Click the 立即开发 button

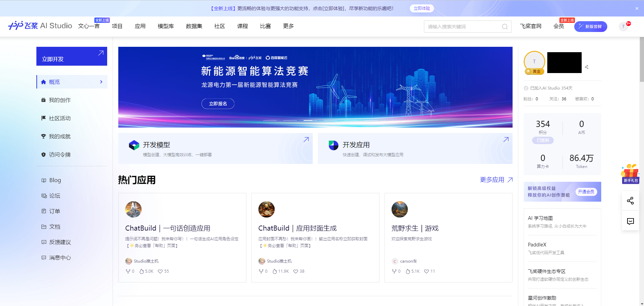(72, 56)
